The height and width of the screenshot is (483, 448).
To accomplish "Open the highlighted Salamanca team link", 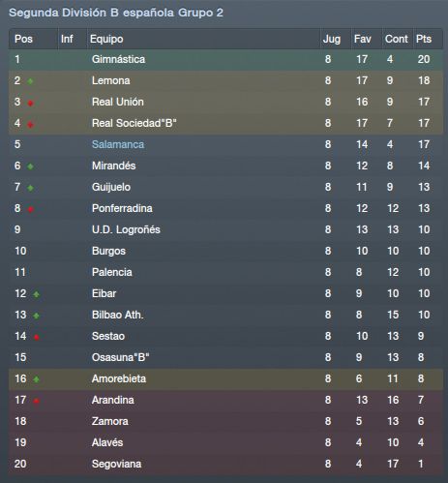I will pos(118,144).
